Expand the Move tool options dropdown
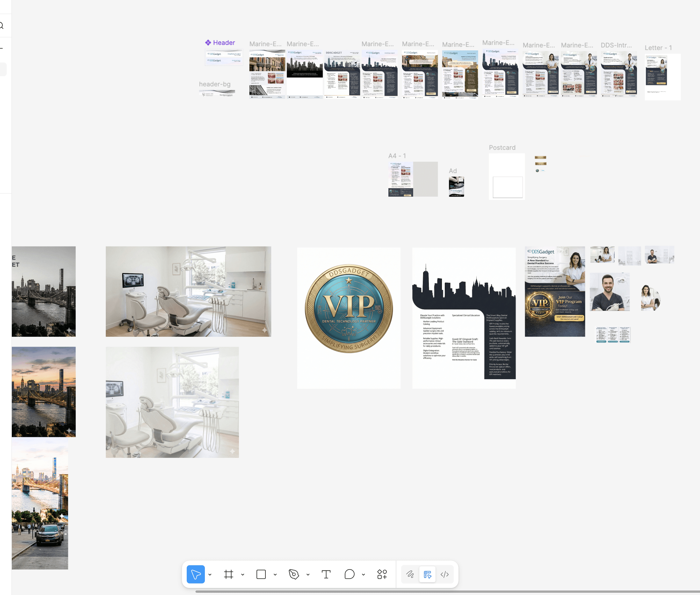 click(x=210, y=574)
